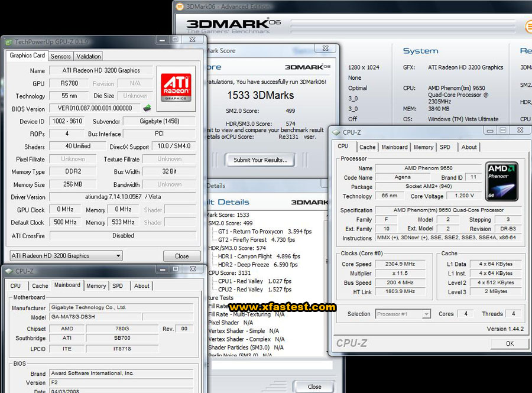Click the AMD Phenom logo in CPU-Z
The image size is (532, 393).
click(502, 182)
